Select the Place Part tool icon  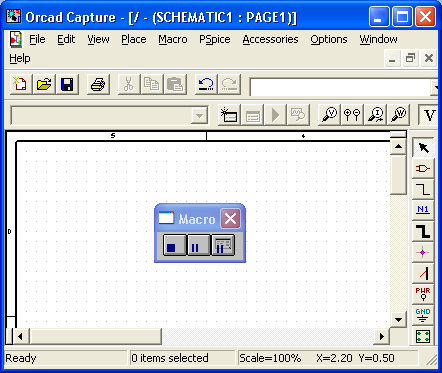[423, 168]
